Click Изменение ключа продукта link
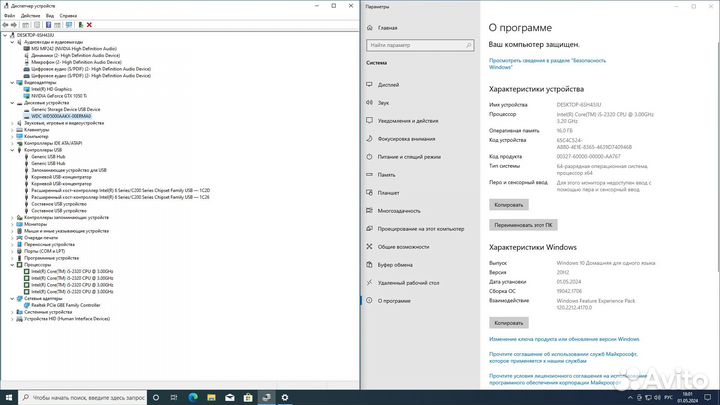This screenshot has width=720, height=405. [x=564, y=339]
